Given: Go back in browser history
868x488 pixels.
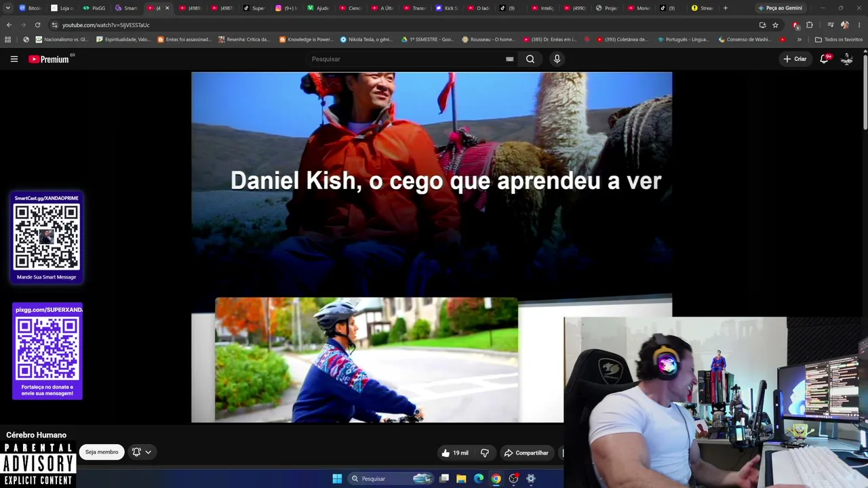Looking at the screenshot, I should coord(9,25).
